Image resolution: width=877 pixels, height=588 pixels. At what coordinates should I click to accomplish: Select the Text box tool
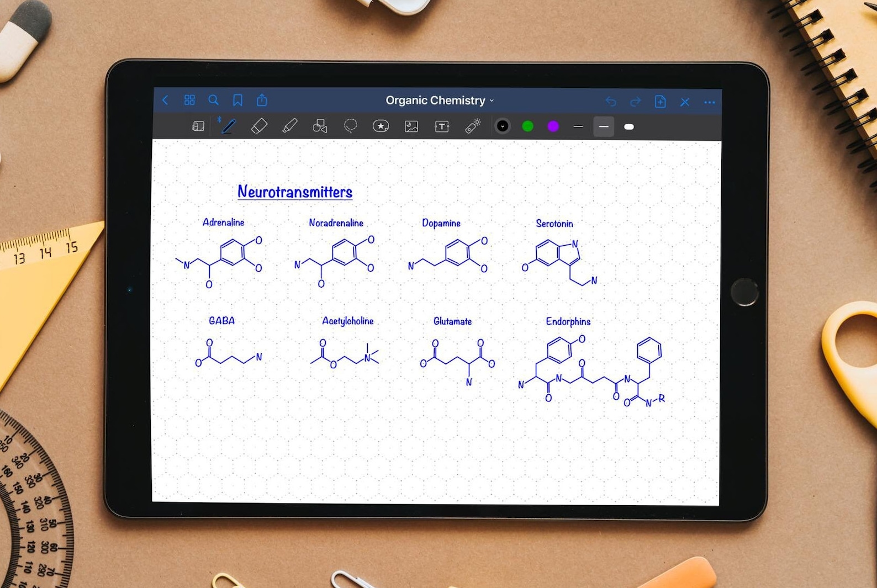tap(442, 126)
